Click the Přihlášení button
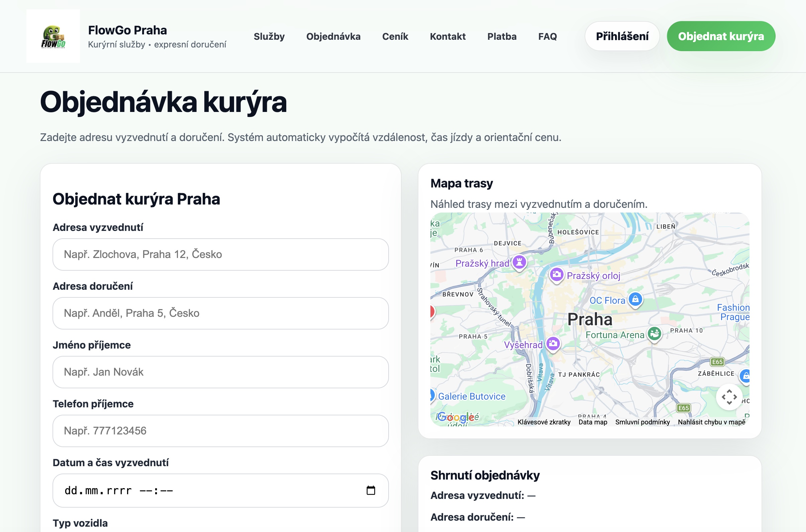 click(x=622, y=36)
